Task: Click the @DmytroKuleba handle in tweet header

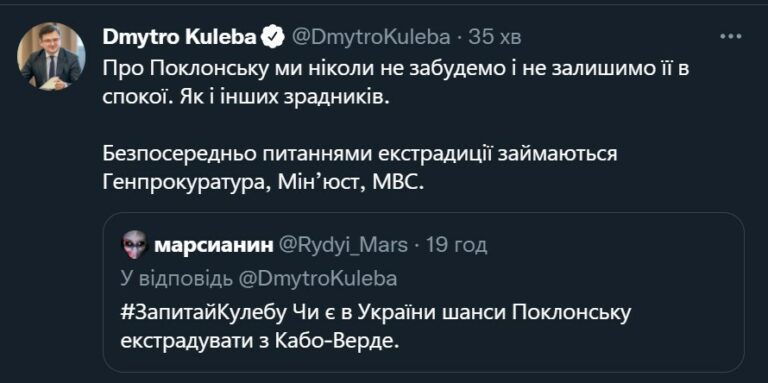Action: [x=371, y=37]
